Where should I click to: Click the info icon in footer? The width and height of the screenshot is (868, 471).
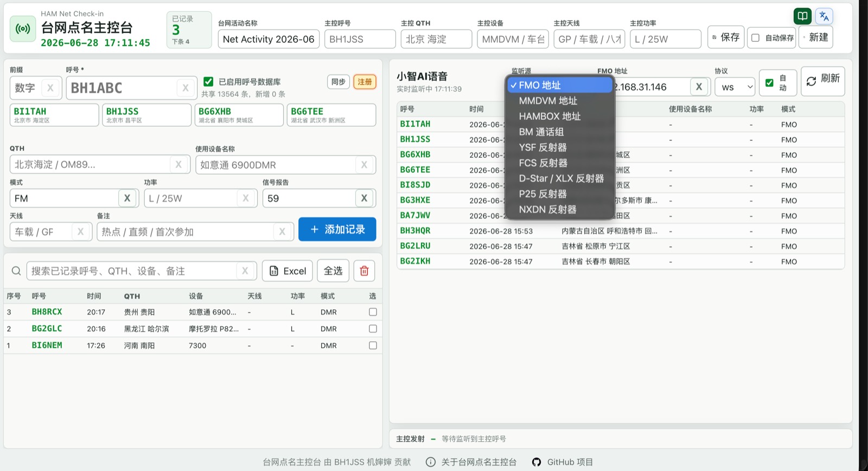(430, 462)
